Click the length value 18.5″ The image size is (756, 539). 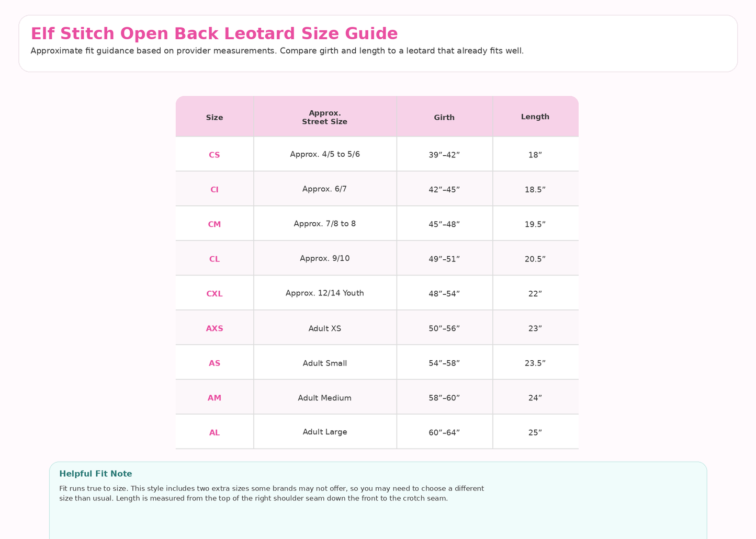point(535,190)
